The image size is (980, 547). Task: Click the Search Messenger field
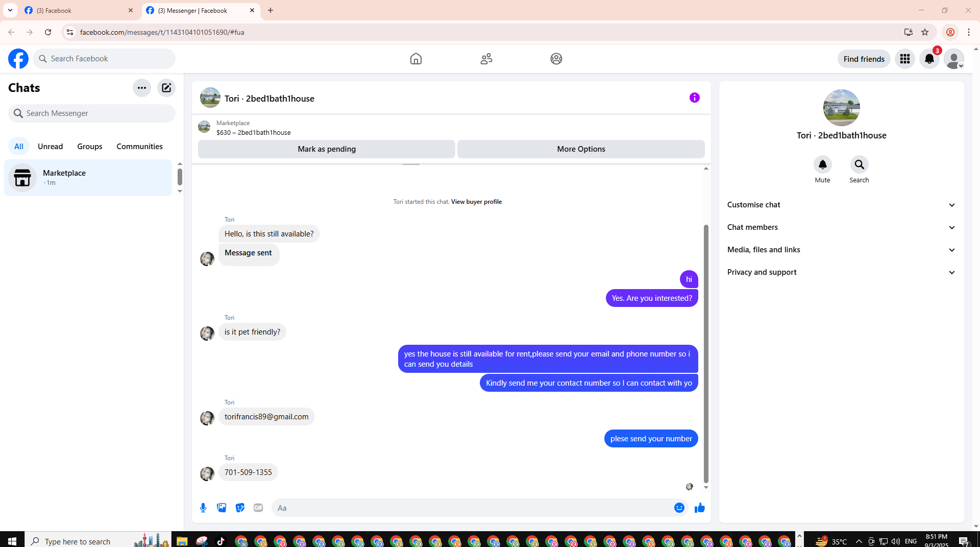click(92, 113)
